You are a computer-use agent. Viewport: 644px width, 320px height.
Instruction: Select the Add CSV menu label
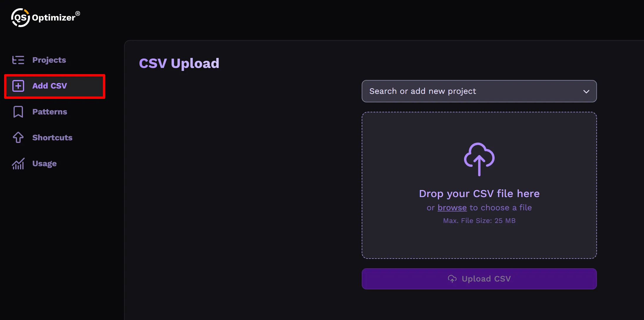pyautogui.click(x=50, y=86)
